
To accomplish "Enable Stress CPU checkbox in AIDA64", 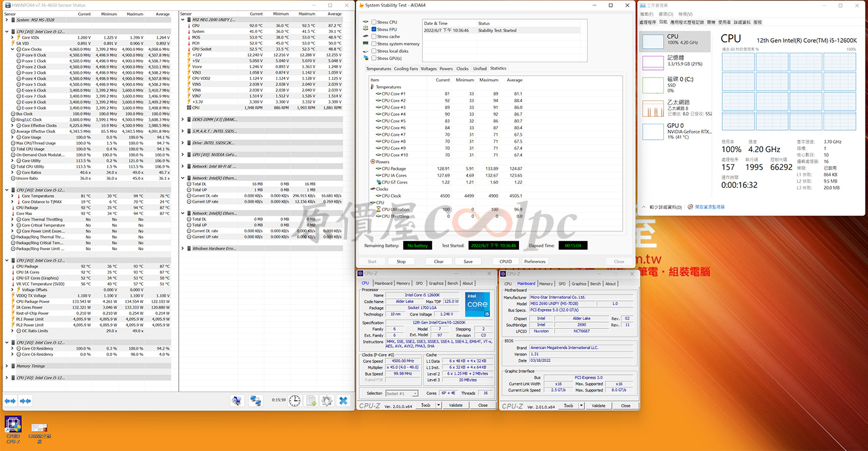I will coord(374,22).
